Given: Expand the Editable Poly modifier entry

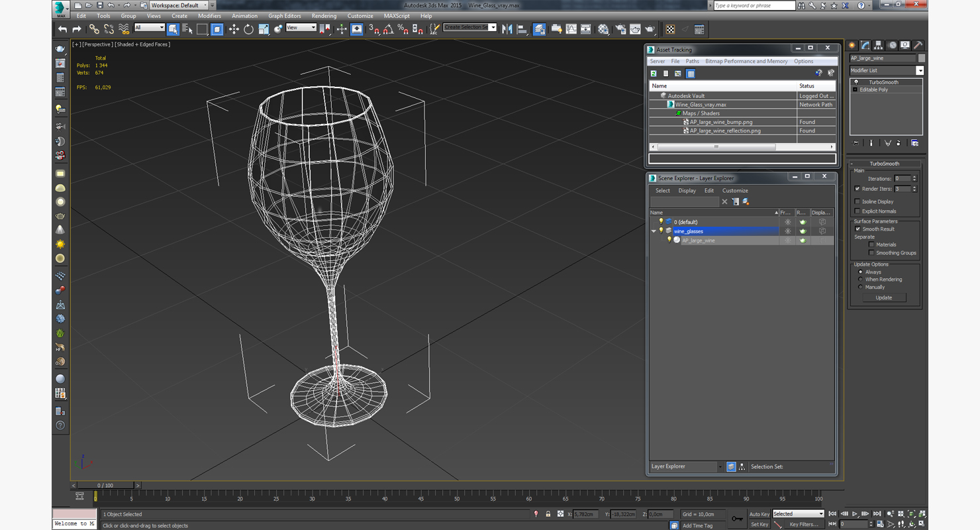Looking at the screenshot, I should (x=855, y=89).
